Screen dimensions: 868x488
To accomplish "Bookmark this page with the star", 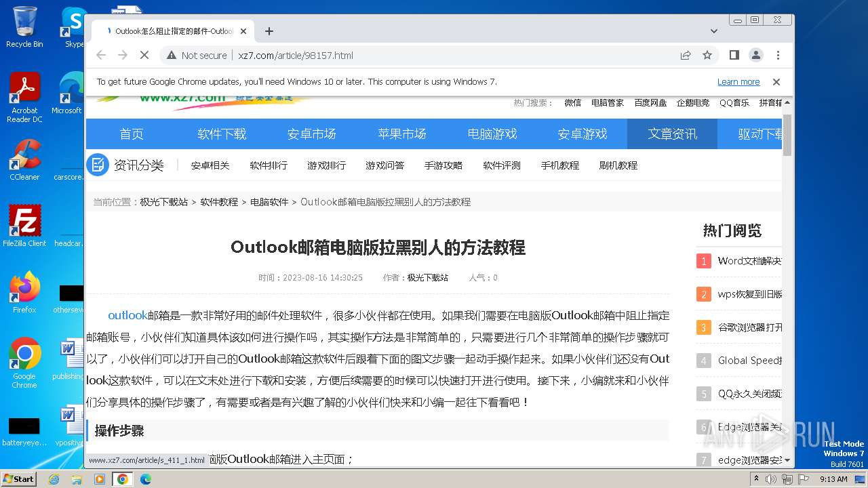I will coord(707,55).
